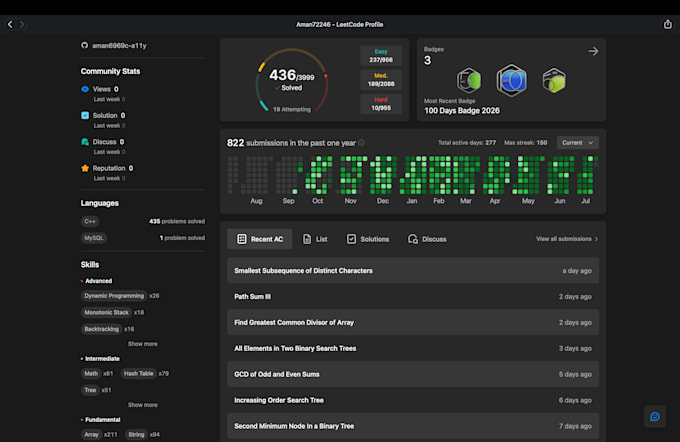Click the Discuss tab icon
Image resolution: width=680 pixels, height=442 pixels.
click(413, 239)
